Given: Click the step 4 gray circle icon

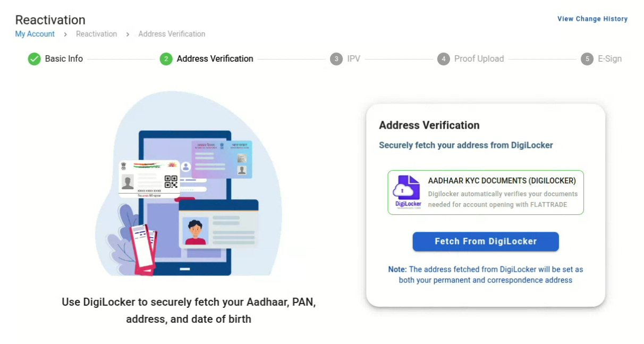Looking at the screenshot, I should 443,59.
